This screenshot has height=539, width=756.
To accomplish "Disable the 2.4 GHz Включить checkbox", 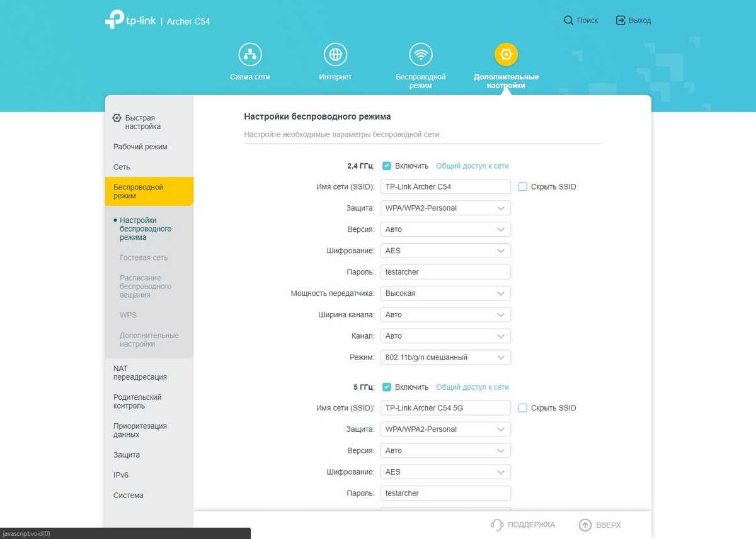I will [387, 166].
